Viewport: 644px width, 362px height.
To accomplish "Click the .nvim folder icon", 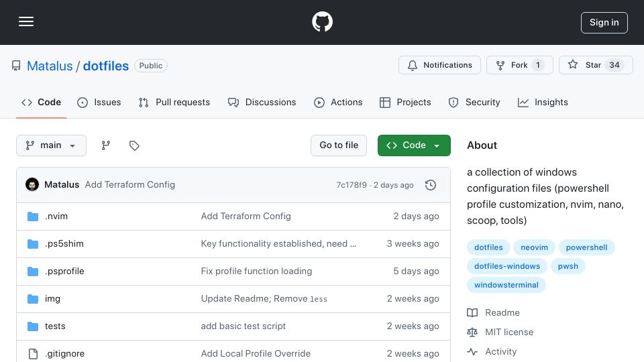I will 33,217.
